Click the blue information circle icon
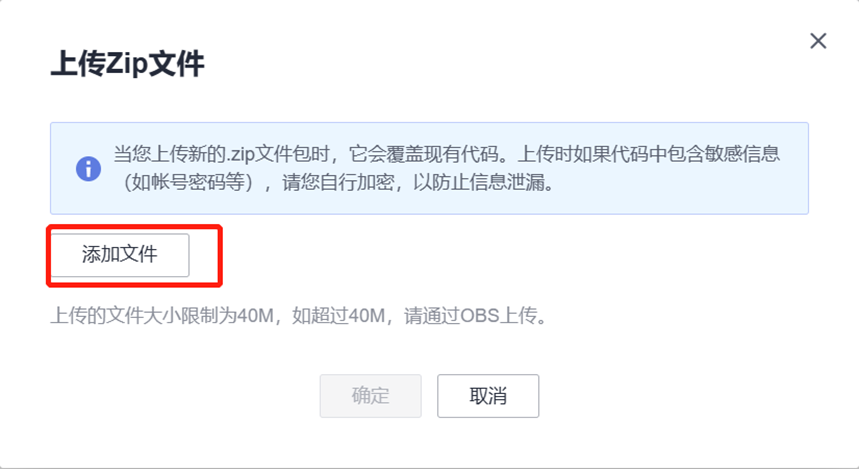Image resolution: width=859 pixels, height=469 pixels. (x=88, y=168)
